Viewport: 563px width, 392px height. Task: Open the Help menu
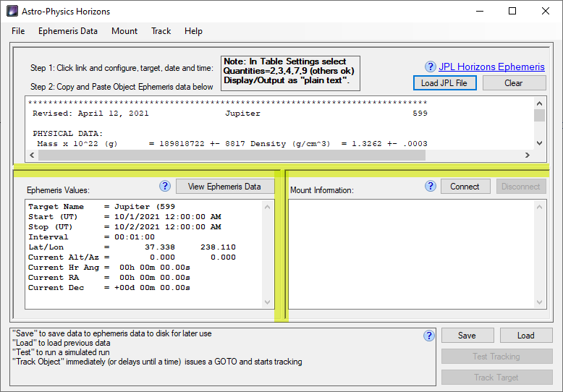pos(193,31)
